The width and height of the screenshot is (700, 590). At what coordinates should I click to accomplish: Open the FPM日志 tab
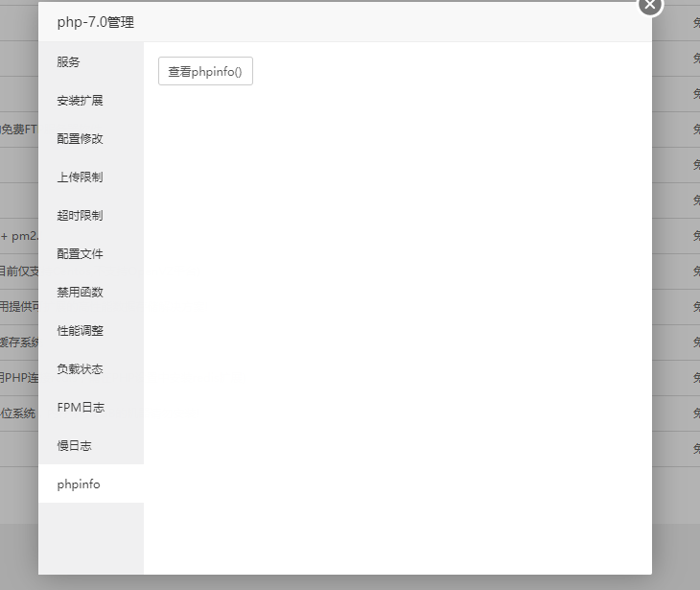coord(91,408)
